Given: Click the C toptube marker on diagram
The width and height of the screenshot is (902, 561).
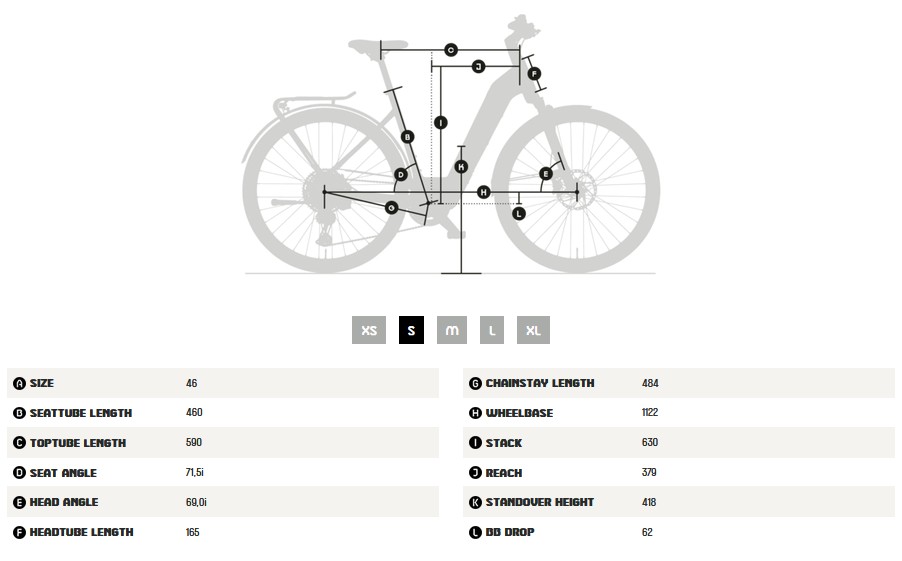Looking at the screenshot, I should [451, 50].
